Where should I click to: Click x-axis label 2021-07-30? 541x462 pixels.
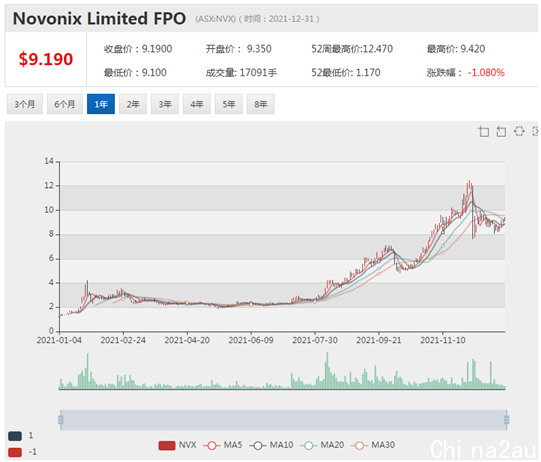coord(315,341)
